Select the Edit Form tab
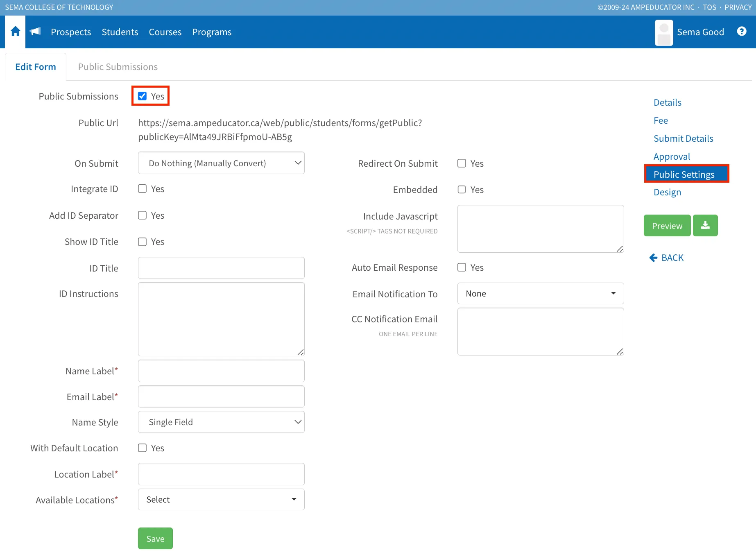Screen dimensions: 756x557 pos(36,67)
